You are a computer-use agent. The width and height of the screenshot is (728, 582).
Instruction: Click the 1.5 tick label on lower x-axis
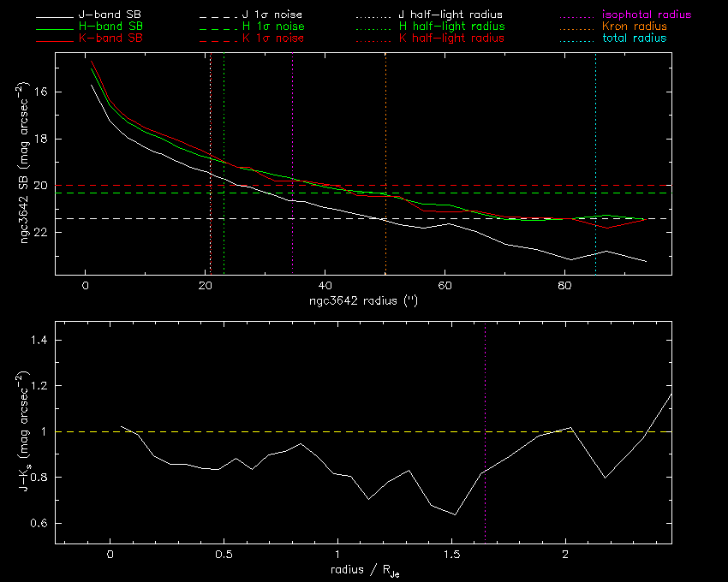click(451, 555)
